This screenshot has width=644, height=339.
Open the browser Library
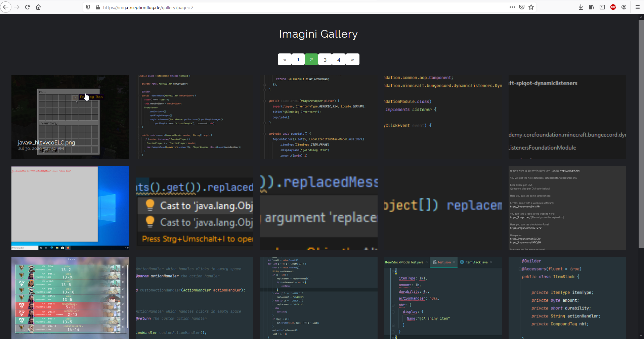click(x=591, y=7)
